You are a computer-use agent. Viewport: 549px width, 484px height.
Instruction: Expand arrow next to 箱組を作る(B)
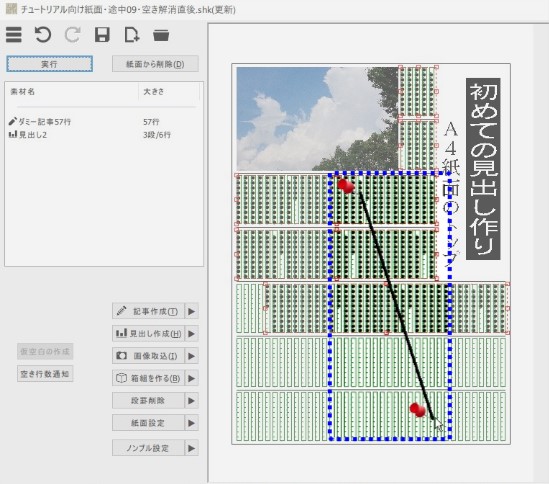click(x=192, y=378)
